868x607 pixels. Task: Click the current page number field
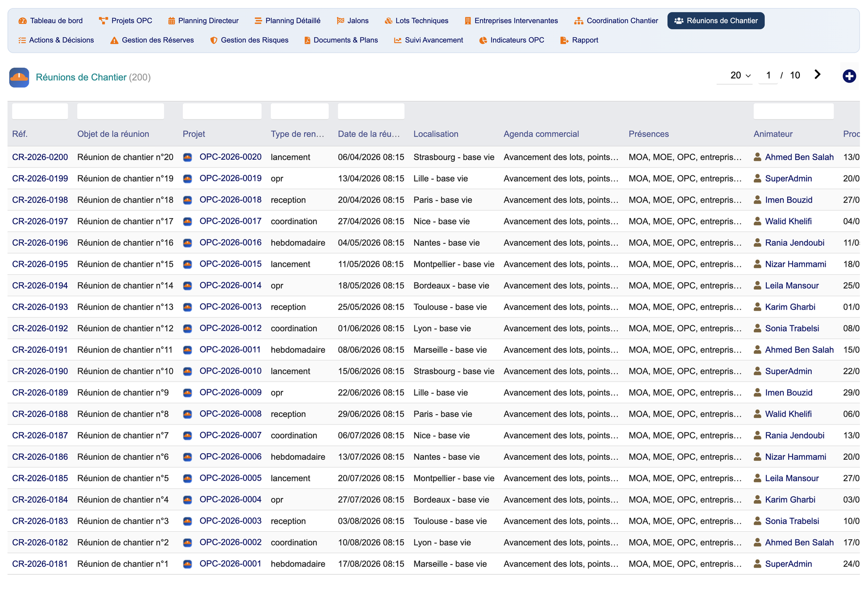point(768,75)
